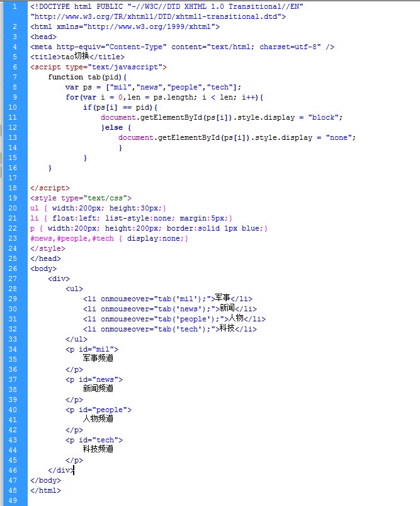Click the }else { line

pos(116,127)
